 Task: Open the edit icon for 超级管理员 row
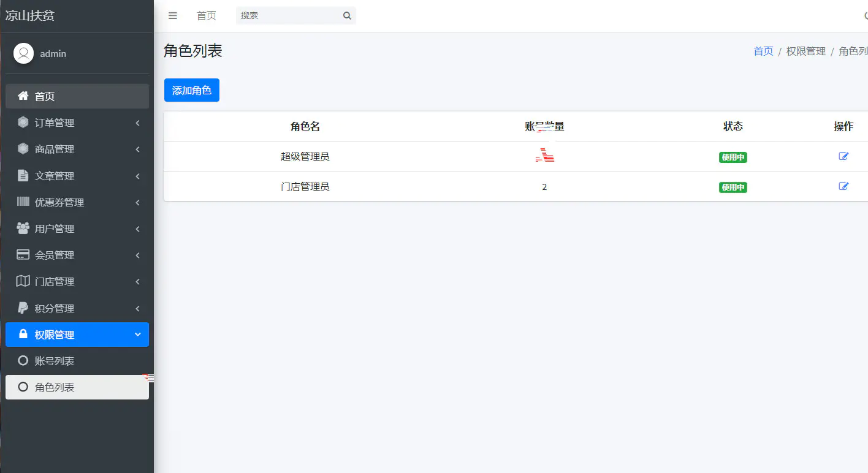pos(844,156)
